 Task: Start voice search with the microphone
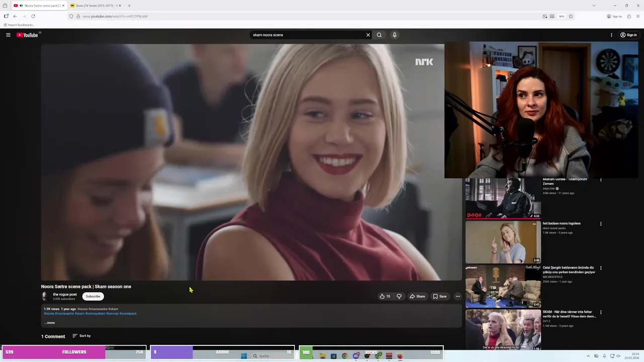pyautogui.click(x=394, y=35)
